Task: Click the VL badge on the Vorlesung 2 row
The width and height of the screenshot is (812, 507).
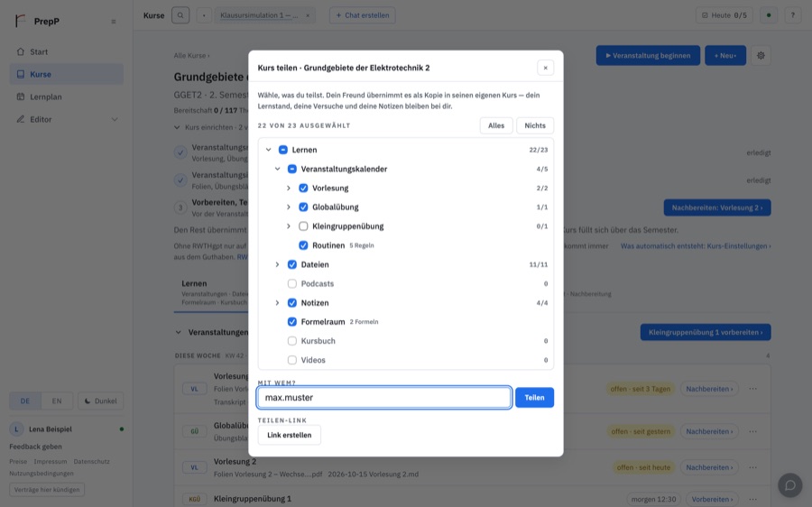Action: [x=194, y=467]
